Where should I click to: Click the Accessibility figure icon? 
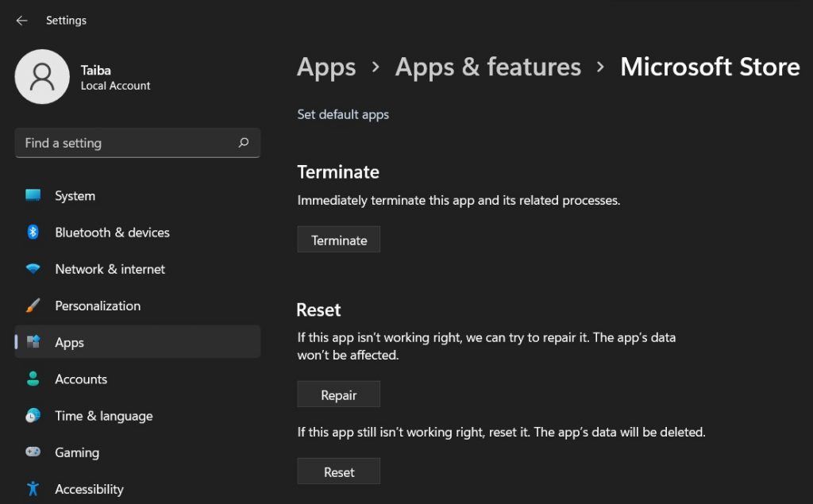pos(33,489)
